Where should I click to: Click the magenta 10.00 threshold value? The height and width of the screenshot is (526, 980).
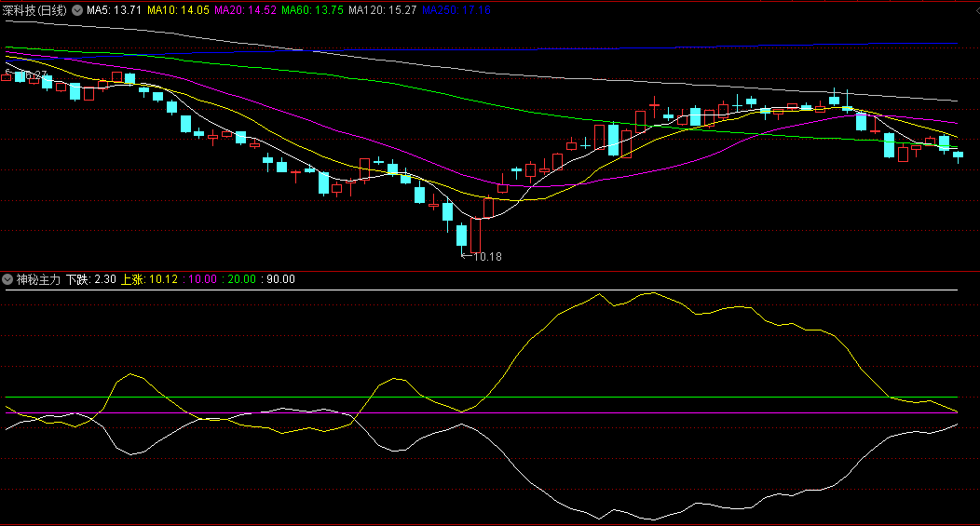(202, 279)
